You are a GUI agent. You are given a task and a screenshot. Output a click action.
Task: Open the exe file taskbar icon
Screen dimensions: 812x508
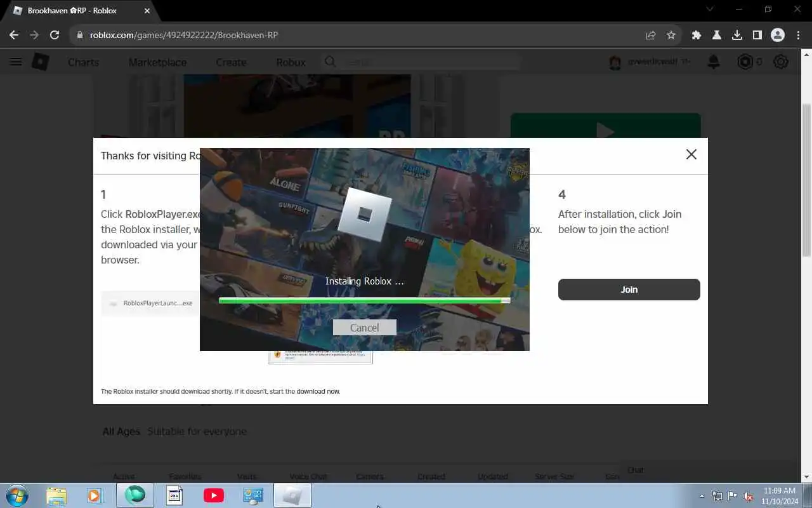click(174, 495)
